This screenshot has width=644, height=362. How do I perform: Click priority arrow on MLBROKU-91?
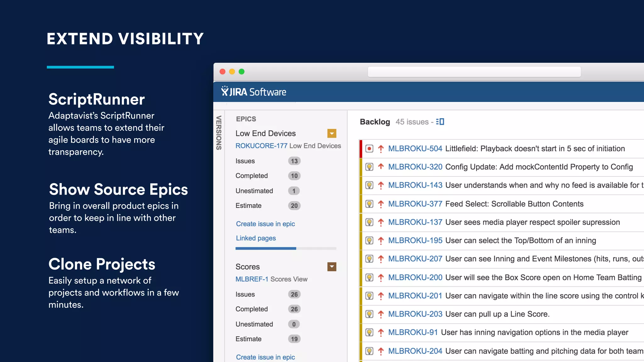click(x=381, y=332)
